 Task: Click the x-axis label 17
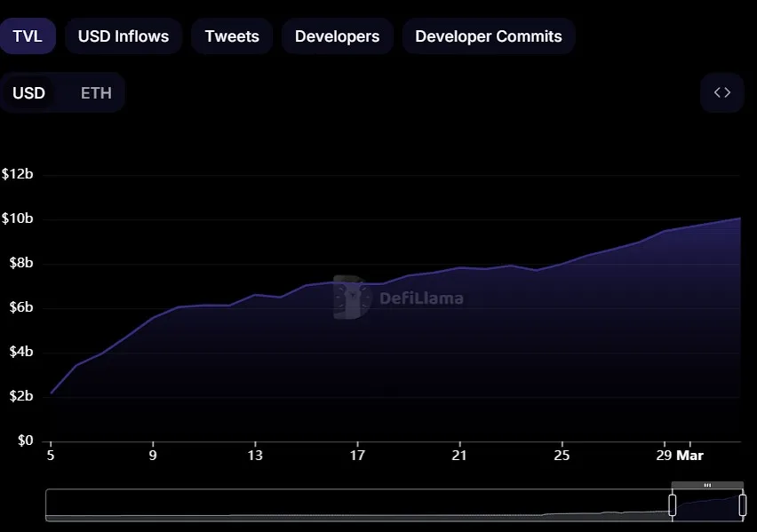coord(357,456)
